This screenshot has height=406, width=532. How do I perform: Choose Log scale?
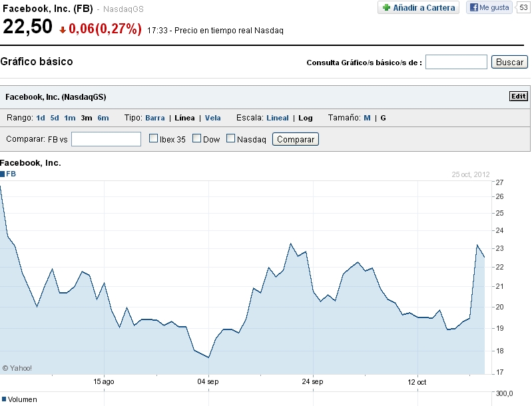pyautogui.click(x=306, y=118)
